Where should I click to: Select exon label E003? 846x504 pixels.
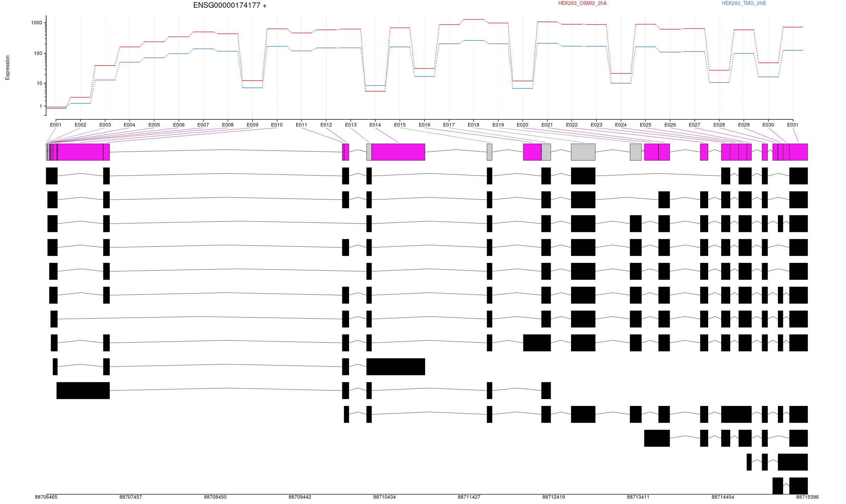click(x=105, y=125)
